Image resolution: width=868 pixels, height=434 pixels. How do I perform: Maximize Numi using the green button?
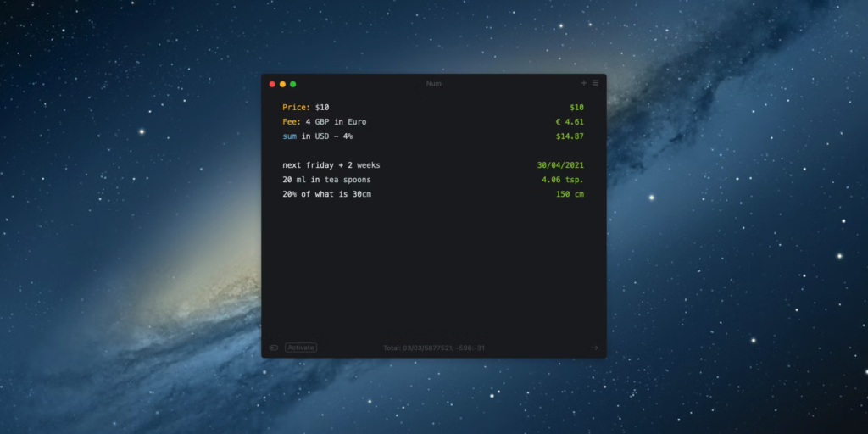292,84
